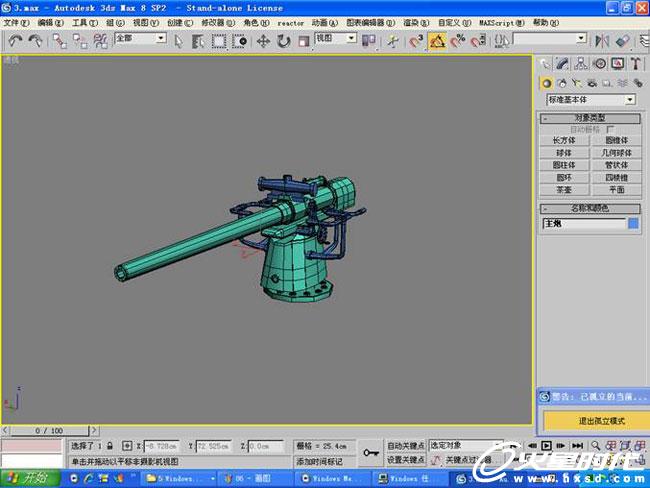Screen dimensions: 650x488
Task: Select the Cameras category icon
Action: click(x=592, y=83)
